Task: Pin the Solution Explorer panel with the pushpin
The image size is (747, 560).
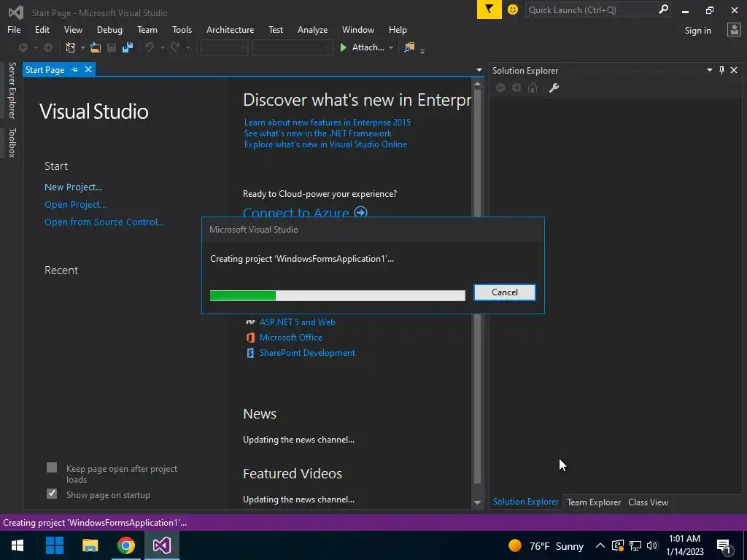Action: 721,70
